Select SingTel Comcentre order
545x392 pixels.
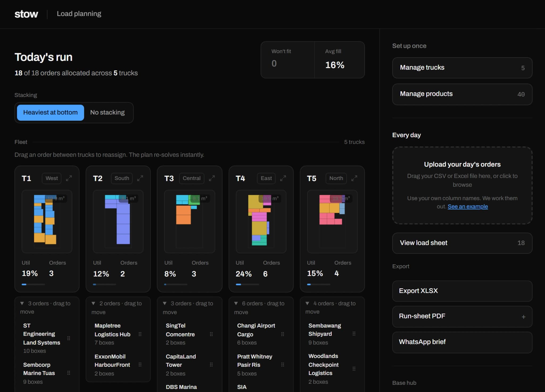tap(189, 334)
